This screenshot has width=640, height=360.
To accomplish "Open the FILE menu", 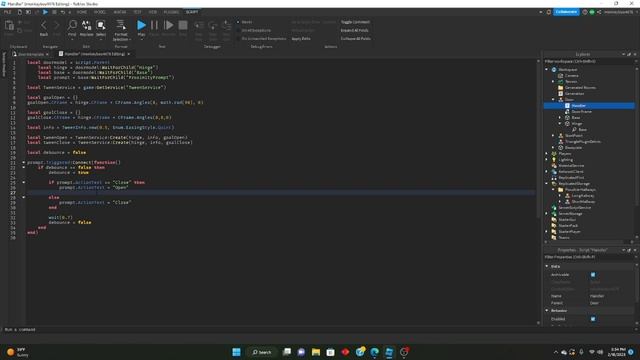I will coord(7,12).
